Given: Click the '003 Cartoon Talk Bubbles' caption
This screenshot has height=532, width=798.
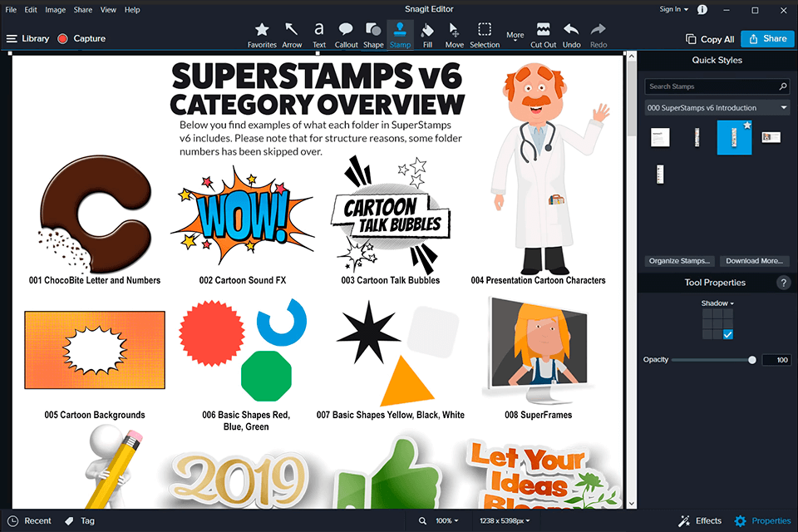Looking at the screenshot, I should tap(391, 280).
